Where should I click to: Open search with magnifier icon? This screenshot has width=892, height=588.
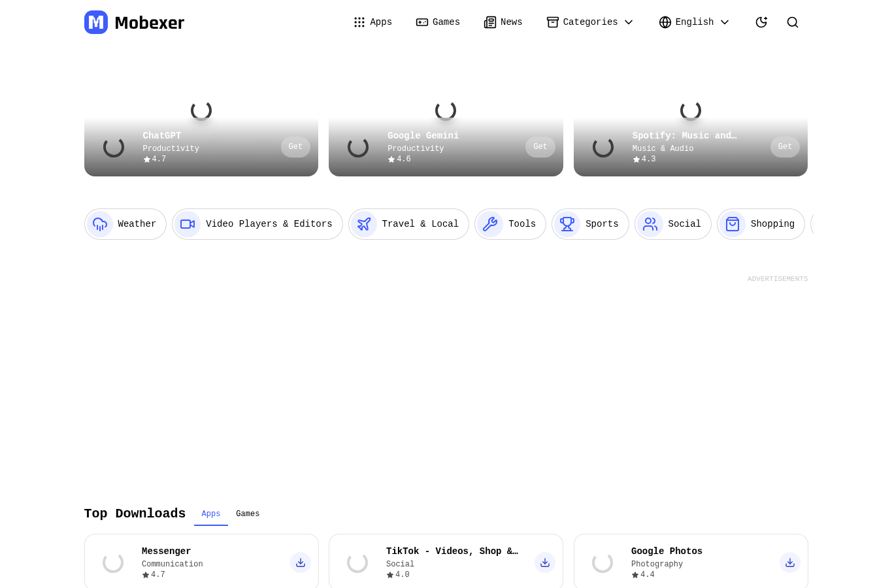(793, 22)
